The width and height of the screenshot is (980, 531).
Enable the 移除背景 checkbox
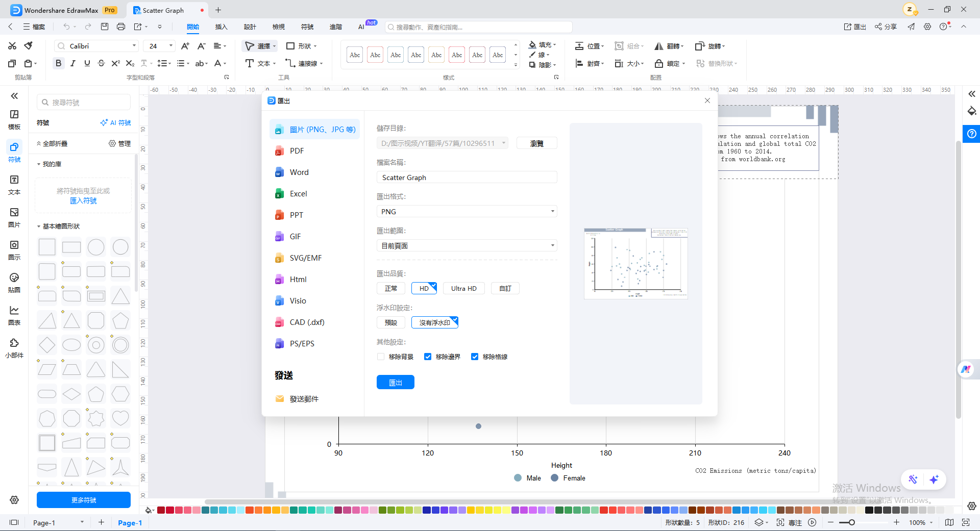pyautogui.click(x=381, y=357)
